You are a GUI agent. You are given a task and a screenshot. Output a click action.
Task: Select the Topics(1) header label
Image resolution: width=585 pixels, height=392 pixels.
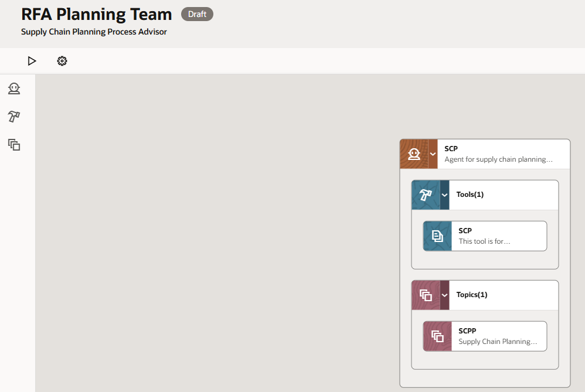click(472, 295)
